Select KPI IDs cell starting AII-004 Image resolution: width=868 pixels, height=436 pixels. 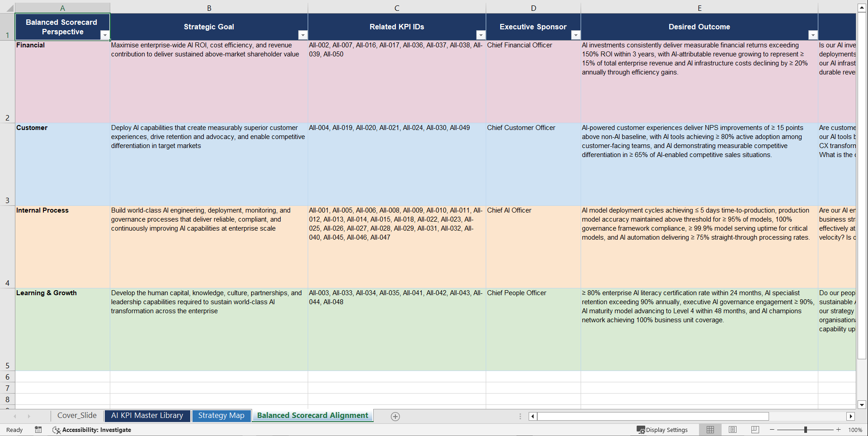click(x=397, y=164)
